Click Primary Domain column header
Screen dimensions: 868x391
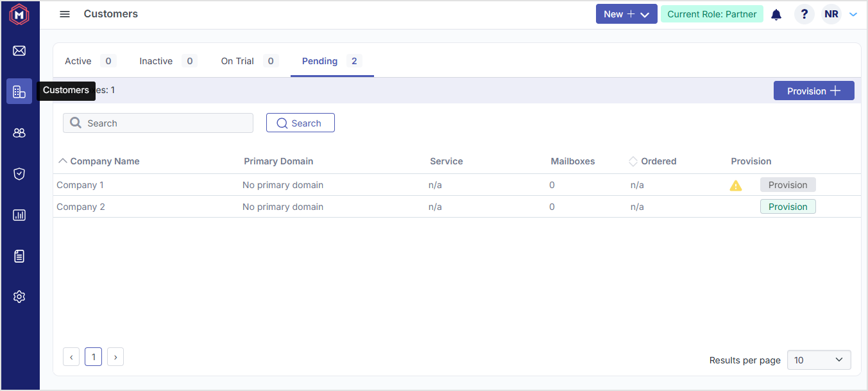(x=278, y=161)
